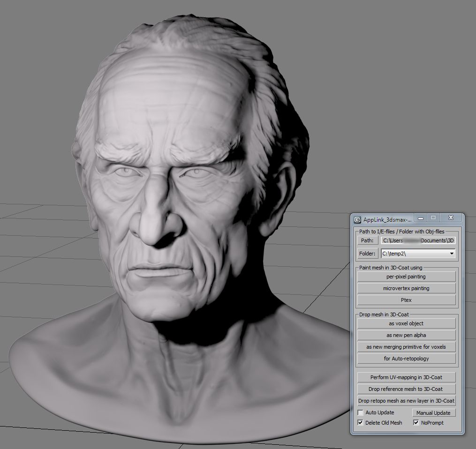The height and width of the screenshot is (449, 476).
Task: Open the folder path dropdown showing C:\temp2\
Action: point(452,253)
